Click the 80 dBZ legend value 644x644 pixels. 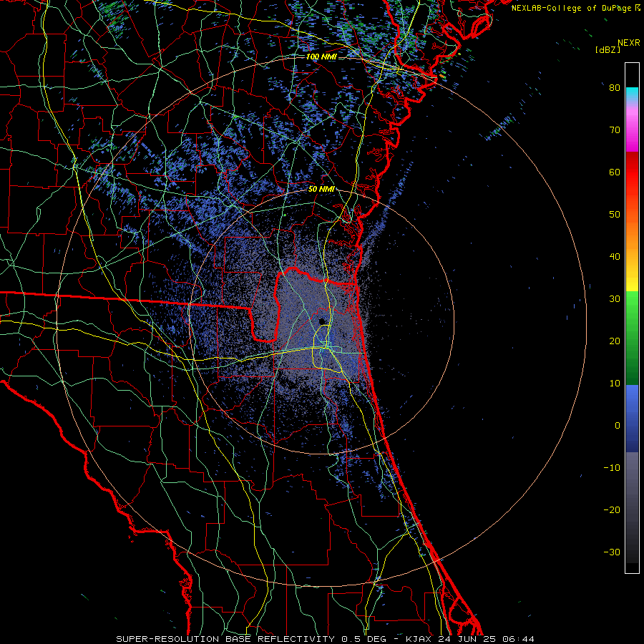tap(615, 88)
